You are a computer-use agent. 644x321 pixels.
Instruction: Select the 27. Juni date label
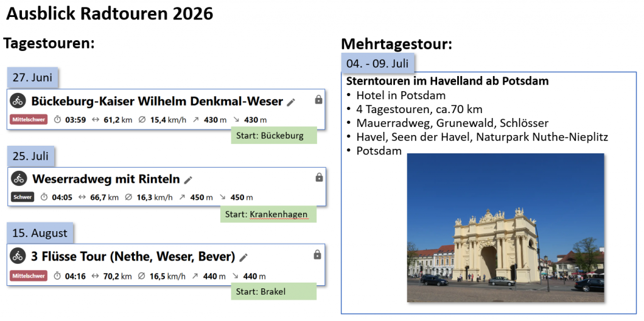point(33,77)
